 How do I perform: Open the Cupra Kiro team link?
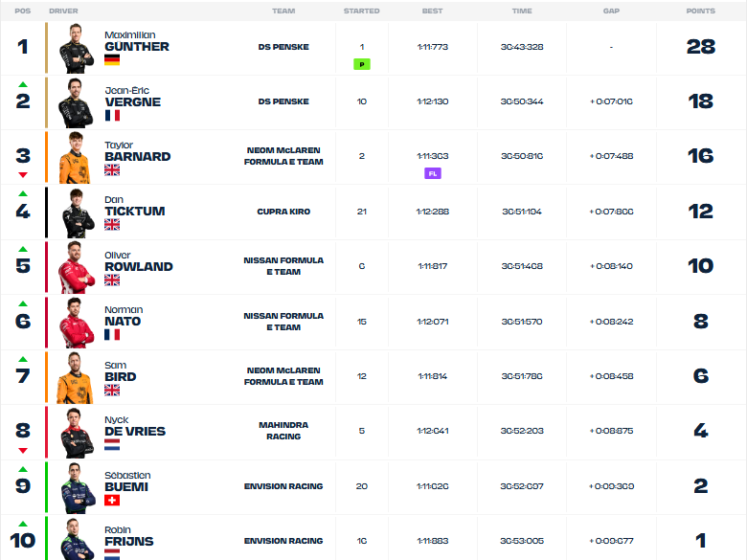click(x=283, y=212)
